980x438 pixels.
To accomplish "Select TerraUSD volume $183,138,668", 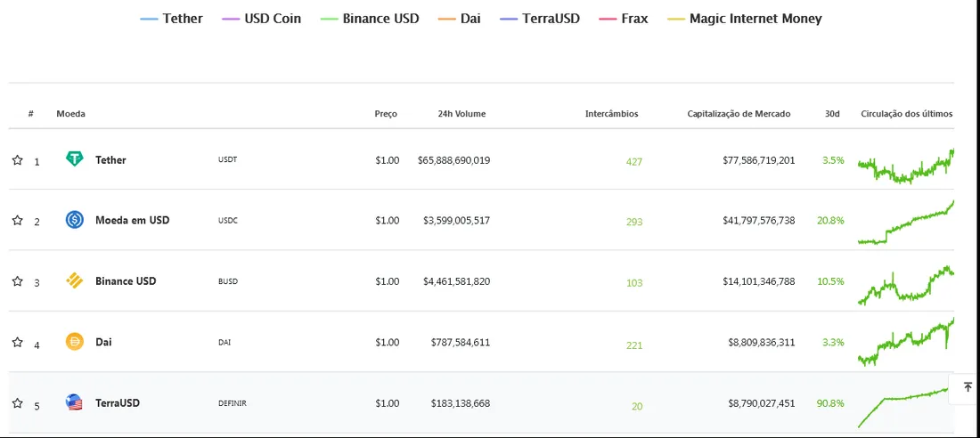I will (461, 403).
